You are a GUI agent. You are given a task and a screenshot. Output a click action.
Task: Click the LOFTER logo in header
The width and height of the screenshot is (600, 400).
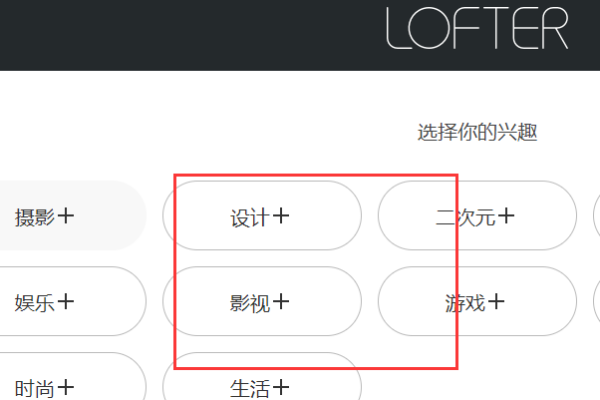click(x=477, y=28)
